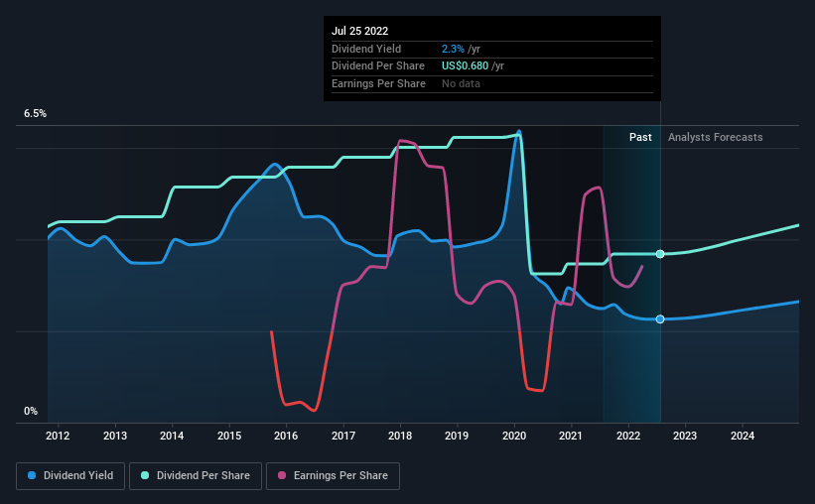Click the 2015 x-axis year label
Image resolution: width=815 pixels, height=504 pixels.
[x=229, y=436]
